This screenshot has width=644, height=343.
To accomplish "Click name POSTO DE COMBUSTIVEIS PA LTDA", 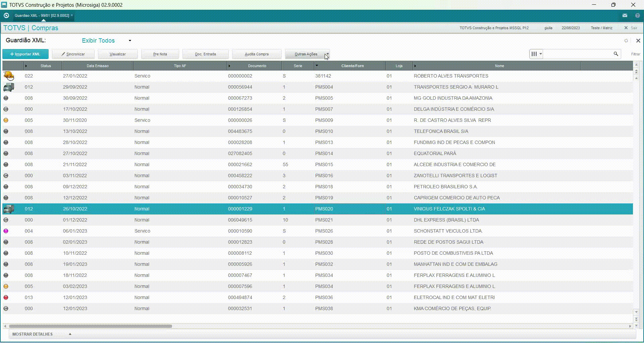I will click(x=453, y=253).
